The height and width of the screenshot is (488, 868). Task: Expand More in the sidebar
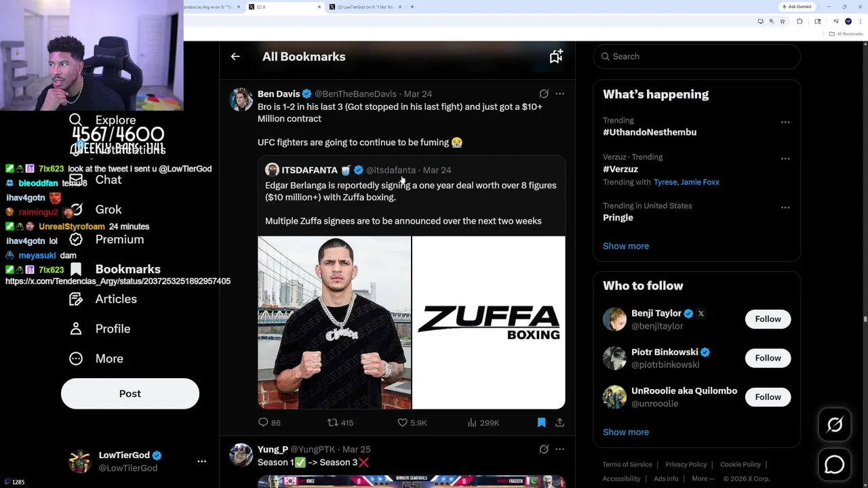coord(96,359)
